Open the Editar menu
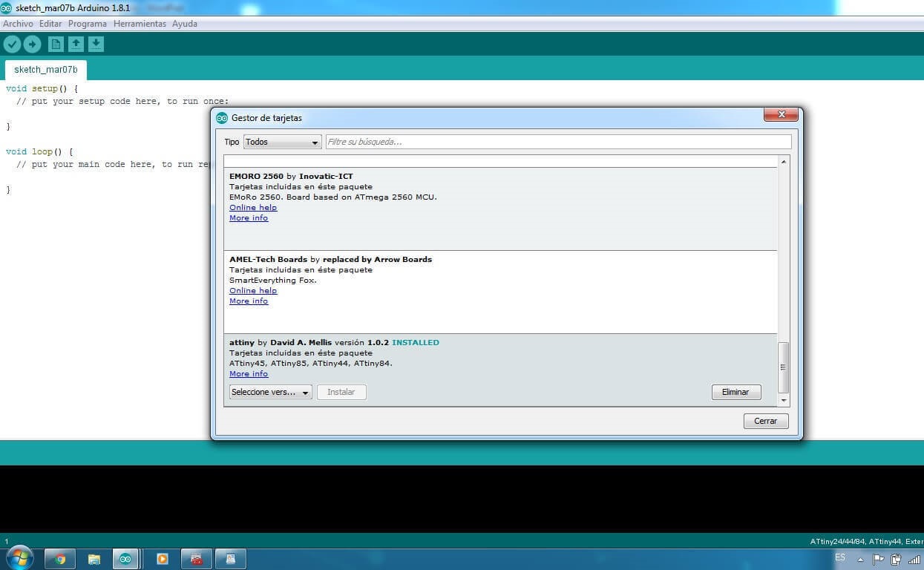 [50, 24]
